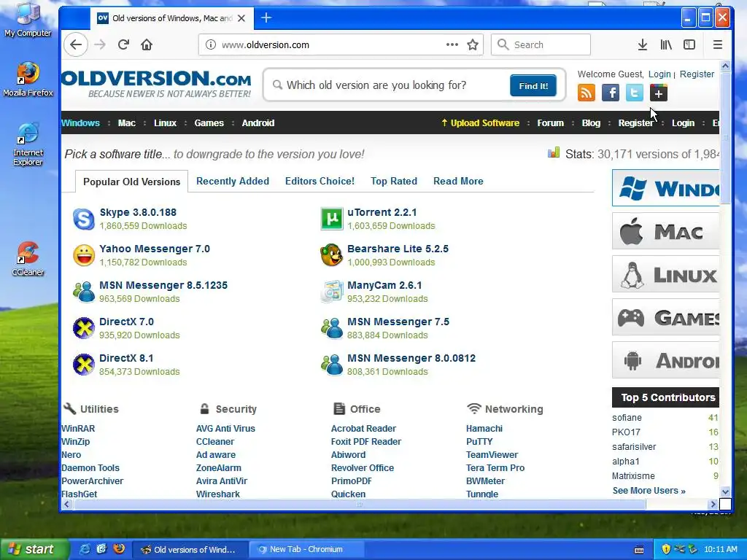Open the Firefox hamburger menu

(x=718, y=44)
